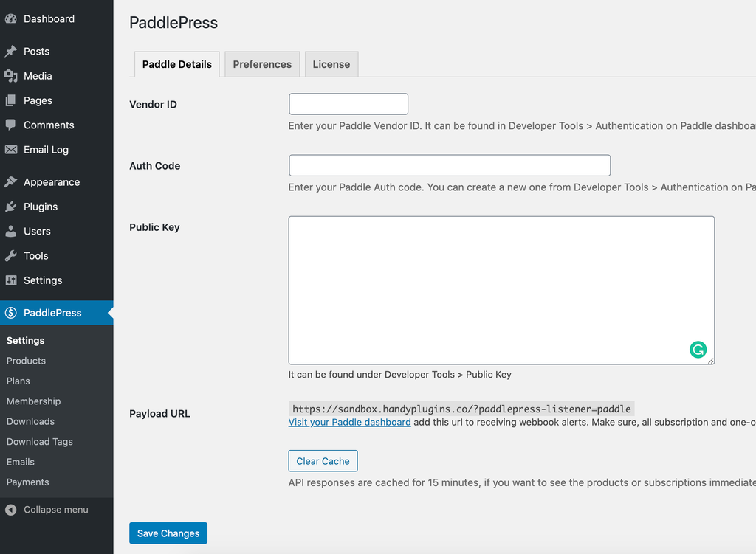
Task: Click the Save Changes button
Action: point(168,533)
